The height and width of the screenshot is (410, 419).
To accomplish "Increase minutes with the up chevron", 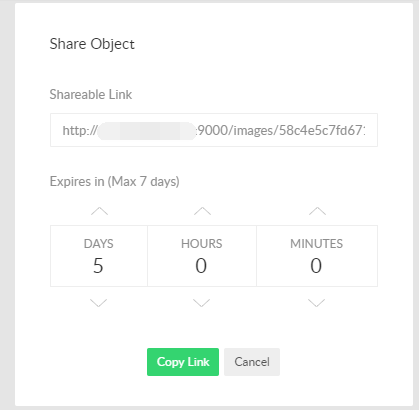I will pyautogui.click(x=317, y=211).
